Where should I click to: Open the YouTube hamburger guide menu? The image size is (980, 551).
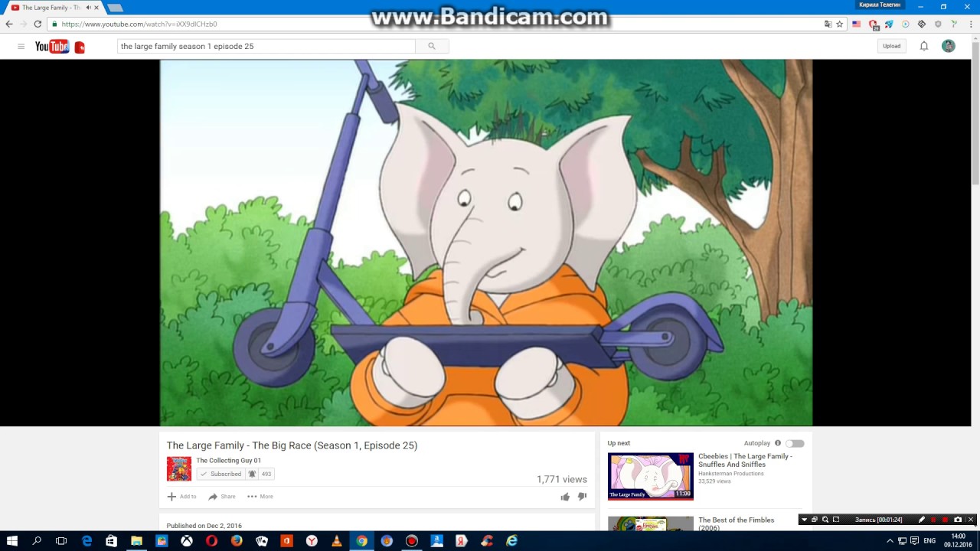(x=21, y=47)
